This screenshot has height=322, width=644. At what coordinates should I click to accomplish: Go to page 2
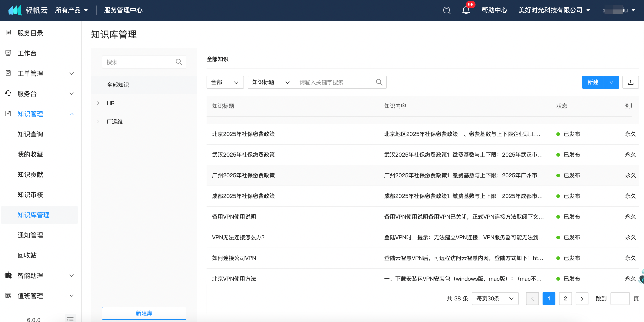[x=565, y=298]
